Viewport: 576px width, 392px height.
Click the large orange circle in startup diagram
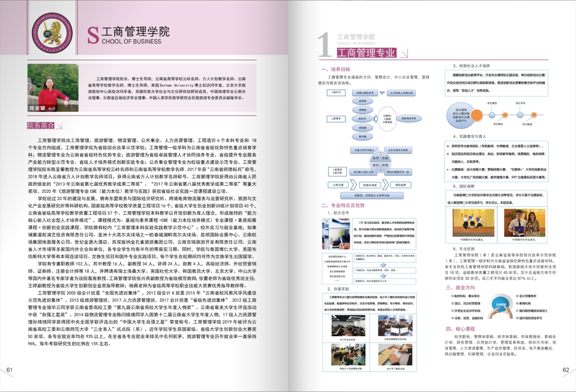point(477,115)
